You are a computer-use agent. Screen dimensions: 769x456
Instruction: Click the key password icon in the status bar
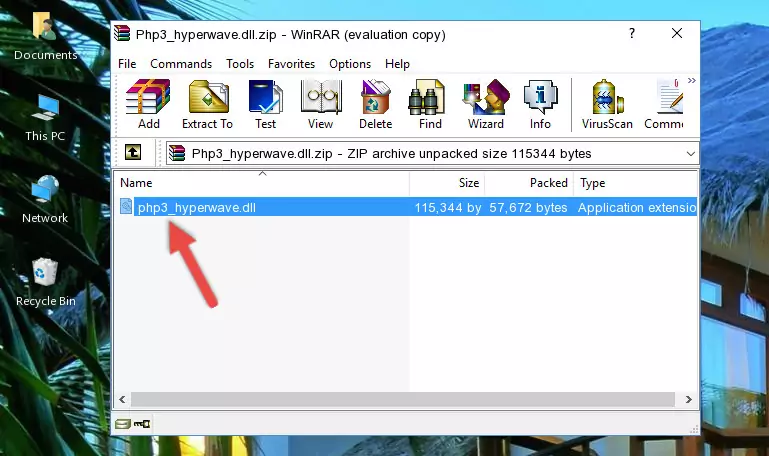(x=142, y=424)
